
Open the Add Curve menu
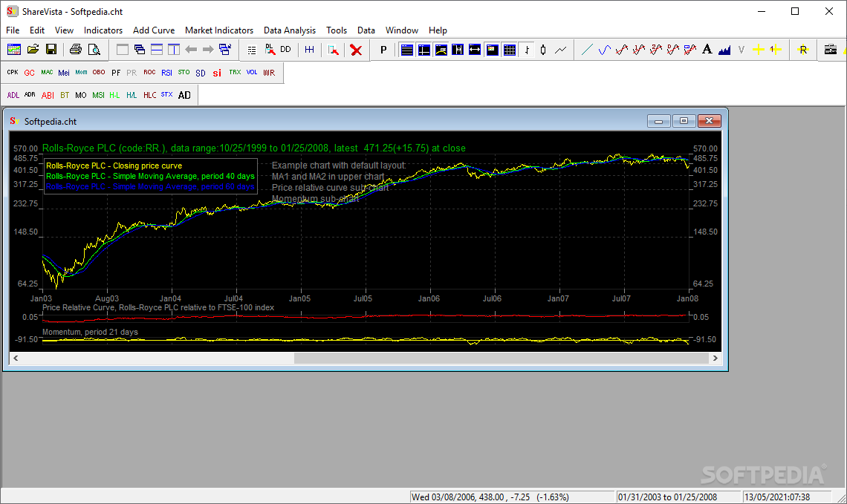154,30
